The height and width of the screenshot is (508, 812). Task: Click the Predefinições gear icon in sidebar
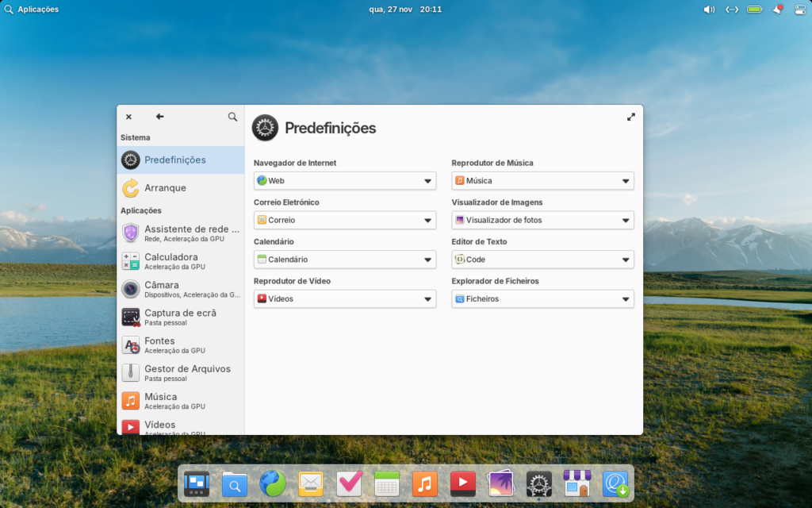point(131,160)
